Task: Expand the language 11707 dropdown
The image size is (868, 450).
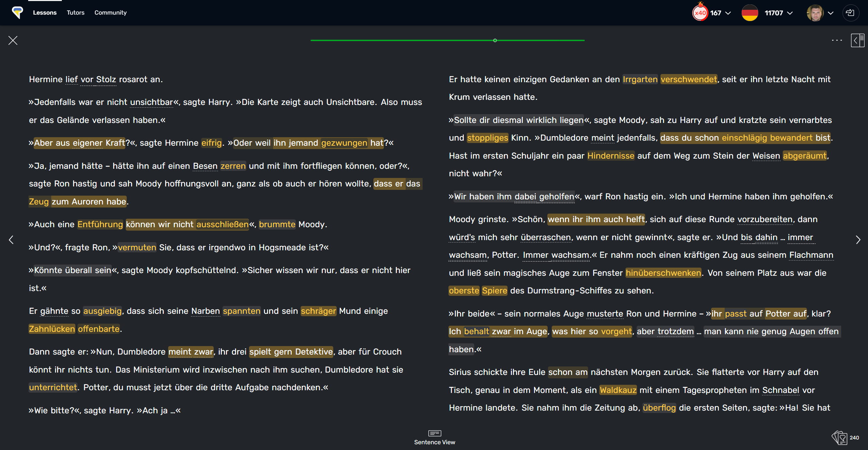Action: pyautogui.click(x=790, y=13)
